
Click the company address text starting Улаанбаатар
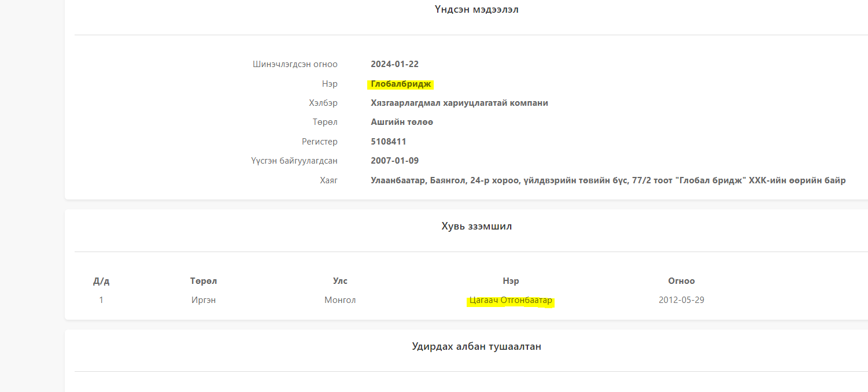(x=608, y=180)
